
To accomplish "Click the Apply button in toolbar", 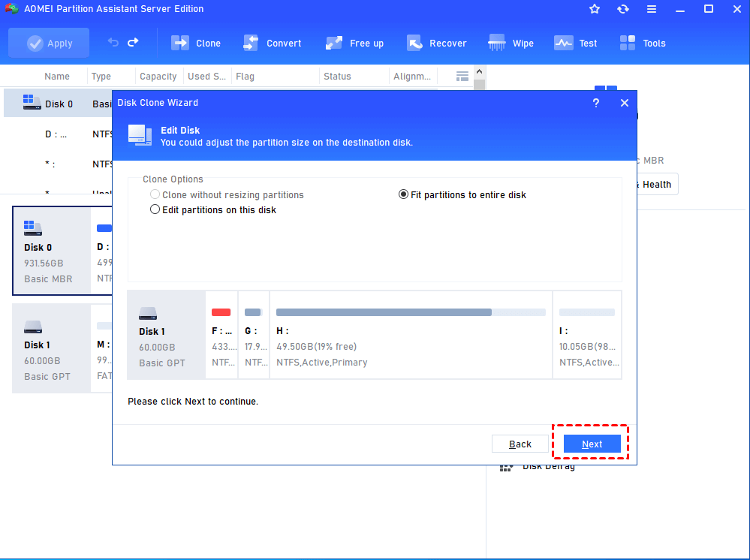I will pyautogui.click(x=49, y=43).
